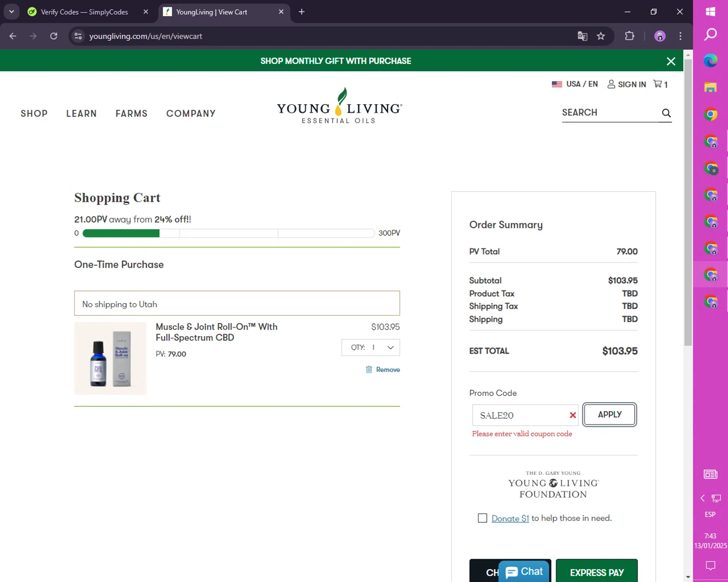Click the browser back arrow
This screenshot has height=582, width=728.
point(13,36)
